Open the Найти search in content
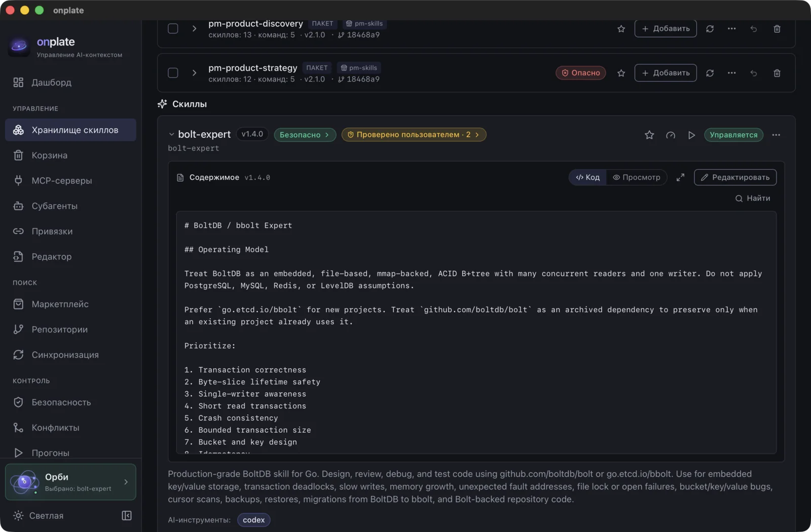The width and height of the screenshot is (811, 532). click(x=753, y=198)
